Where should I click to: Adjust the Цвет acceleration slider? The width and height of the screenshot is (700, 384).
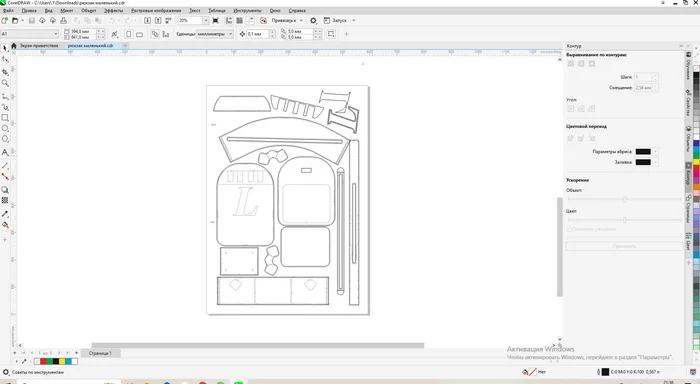(x=624, y=220)
